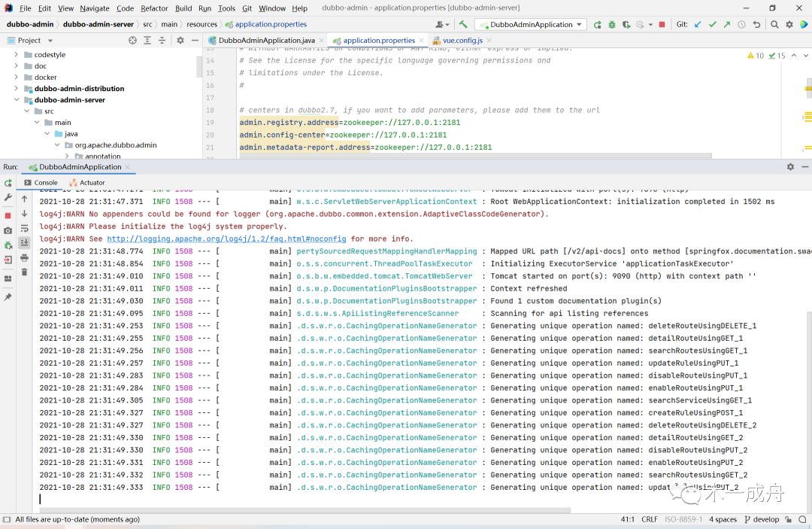Restore layout in the Run panel
Viewport: 812px width, 529px height.
(8, 278)
